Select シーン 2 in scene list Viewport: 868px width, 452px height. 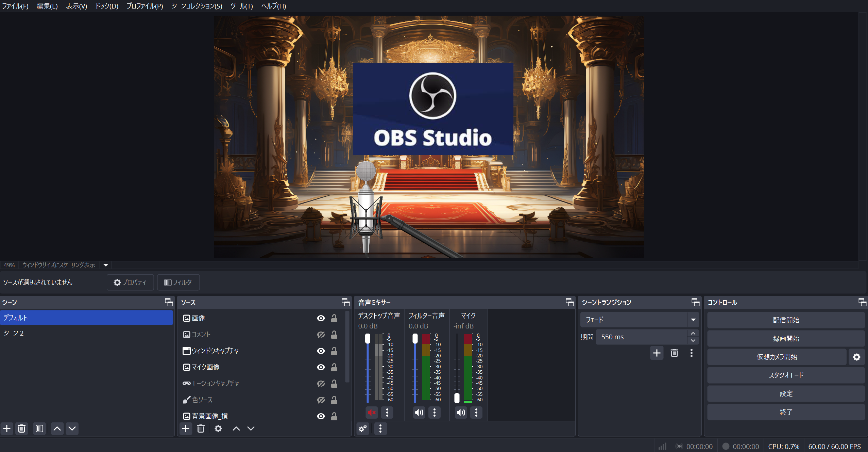coord(87,333)
